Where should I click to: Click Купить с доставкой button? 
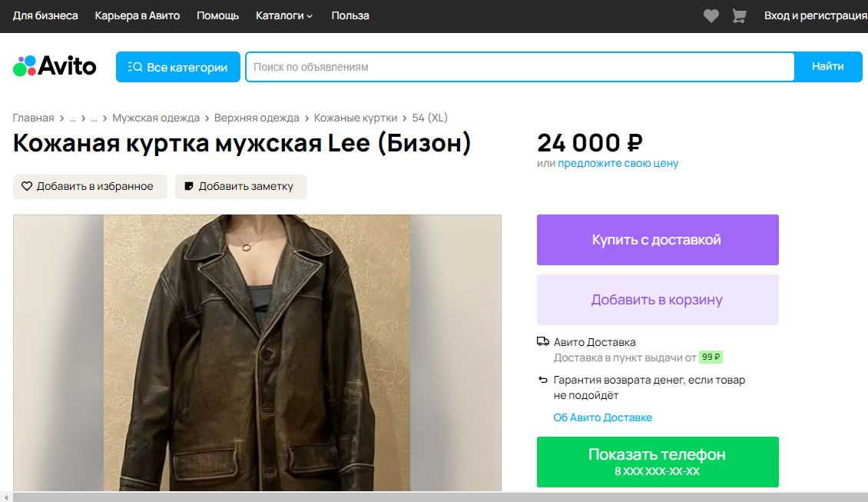[x=657, y=240]
